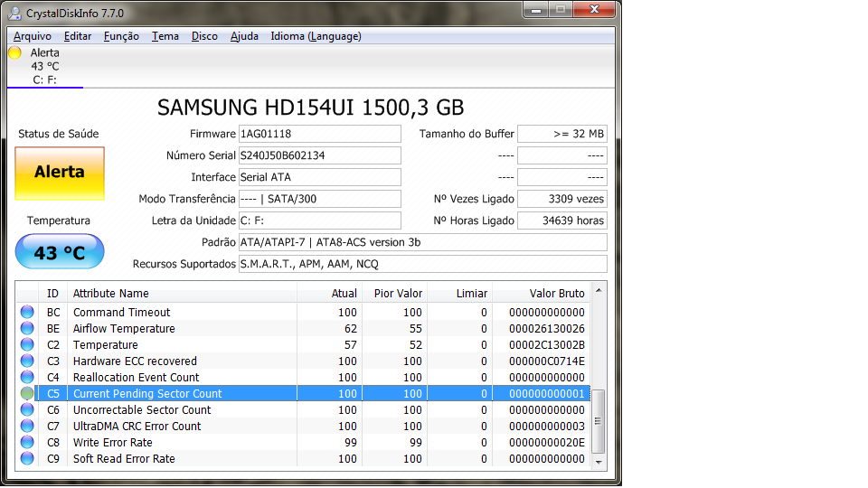This screenshot has width=868, height=488.
Task: Click the Modo Transferência SATA/300 field
Action: (x=319, y=199)
